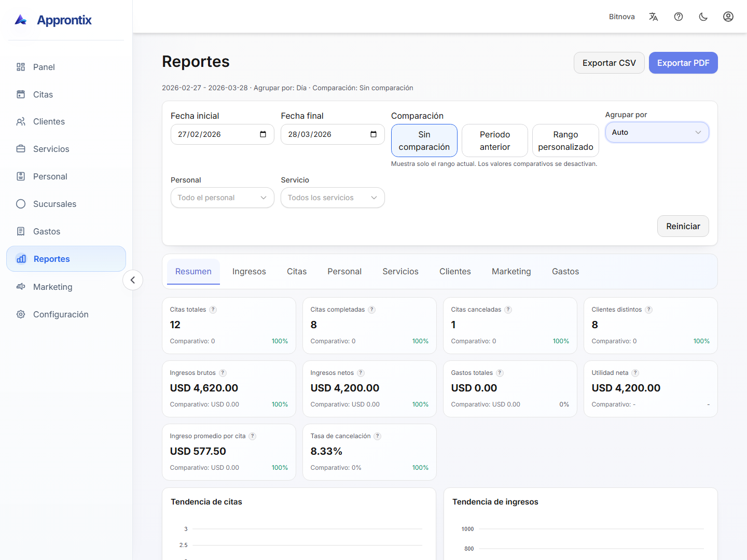Click help icon next to Ingreso promedio por cita
This screenshot has width=747, height=560.
click(x=253, y=436)
